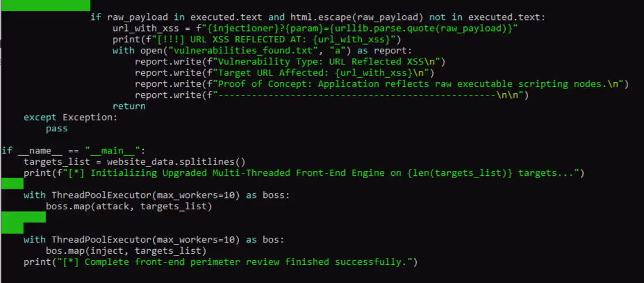Click the 'if __name__ == "__main__":' line
644x283 pixels.
pyautogui.click(x=74, y=151)
